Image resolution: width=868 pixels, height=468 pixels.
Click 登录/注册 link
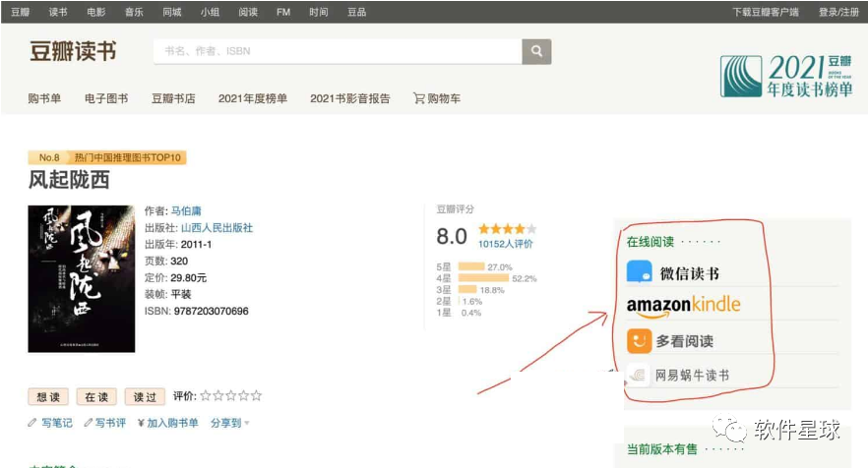pyautogui.click(x=838, y=12)
